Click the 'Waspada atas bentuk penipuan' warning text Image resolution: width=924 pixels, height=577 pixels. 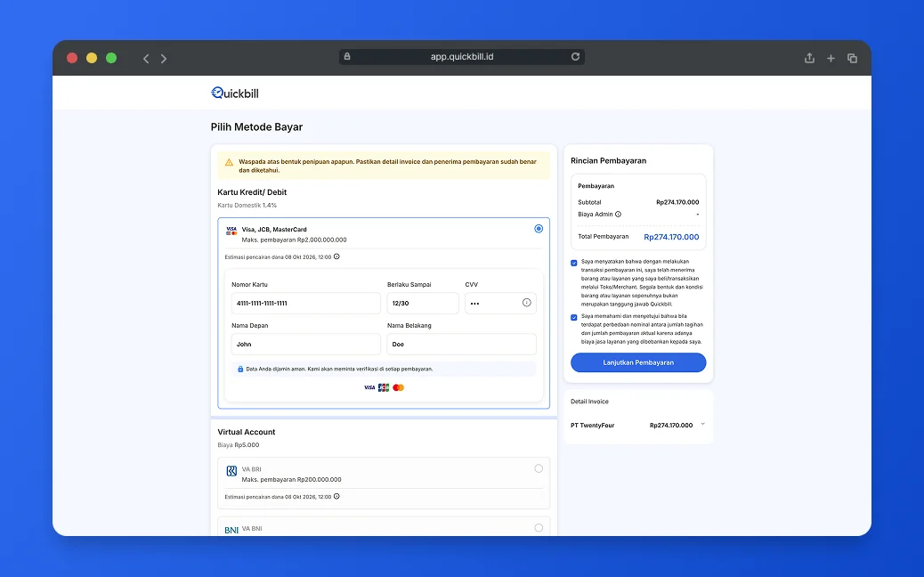tap(388, 166)
